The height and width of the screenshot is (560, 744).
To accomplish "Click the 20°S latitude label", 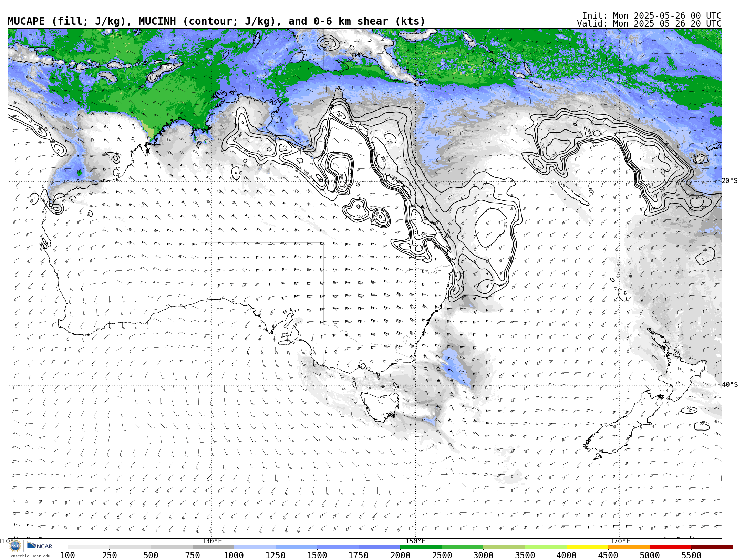I will (730, 181).
